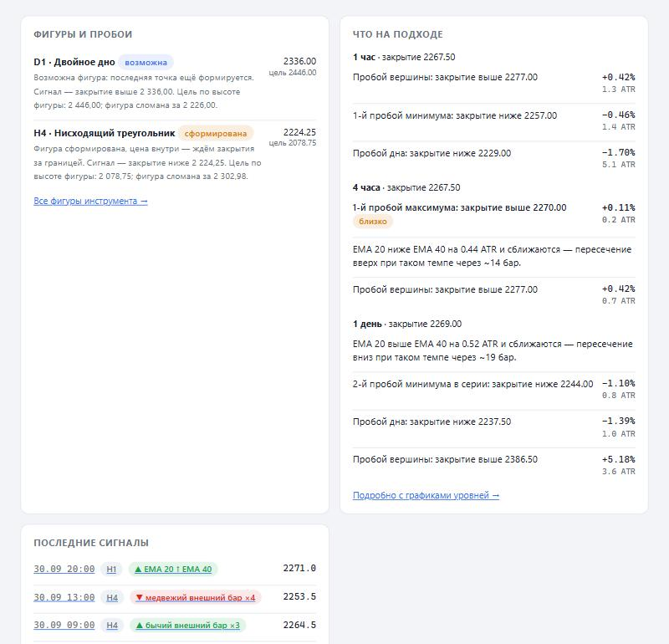This screenshot has height=644, width=669.
Task: Click the H4 timeframe badge at 09:00
Action: click(112, 626)
